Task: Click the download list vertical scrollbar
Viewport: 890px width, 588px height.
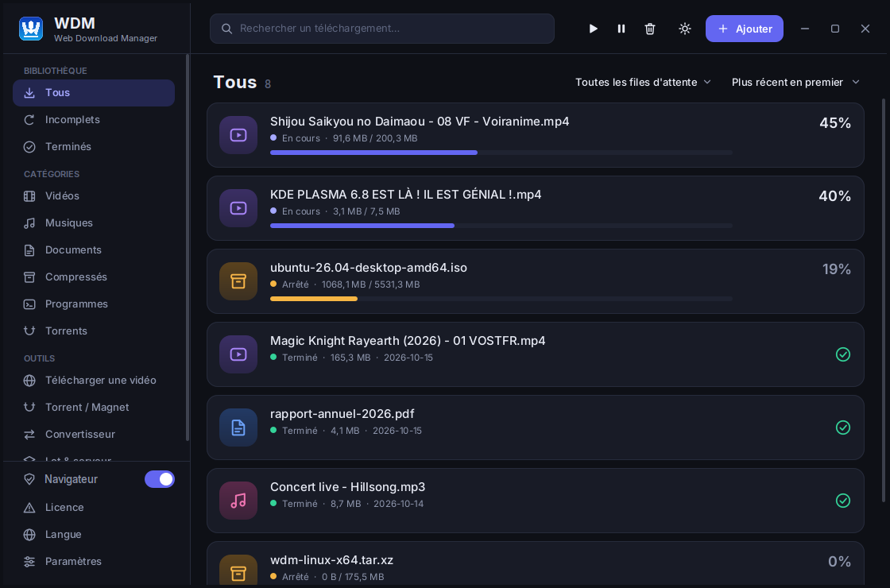Action: 883,301
